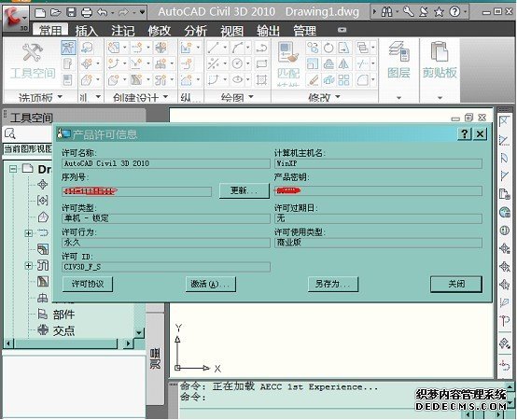Switch to the 常用 ribbon tab
517x420 pixels.
coord(50,30)
